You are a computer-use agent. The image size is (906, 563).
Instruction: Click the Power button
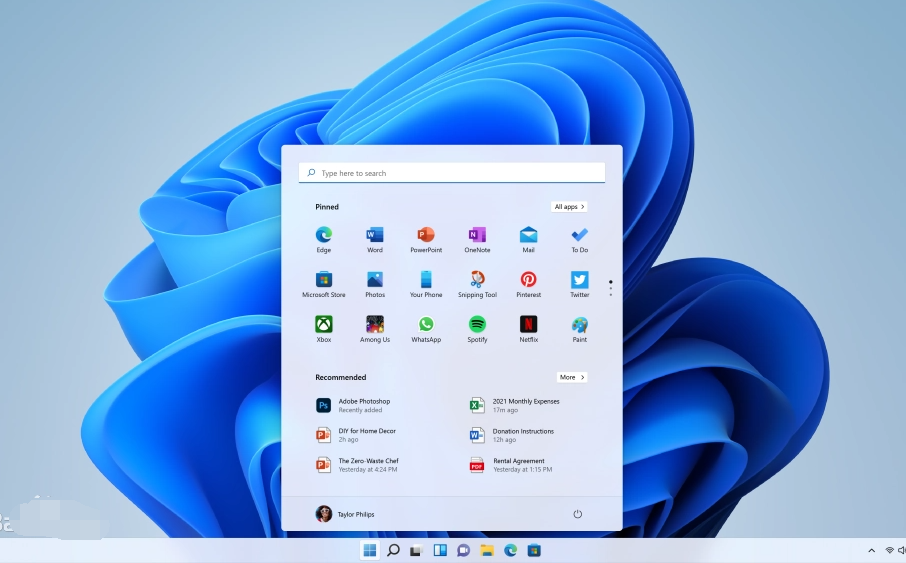tap(577, 514)
